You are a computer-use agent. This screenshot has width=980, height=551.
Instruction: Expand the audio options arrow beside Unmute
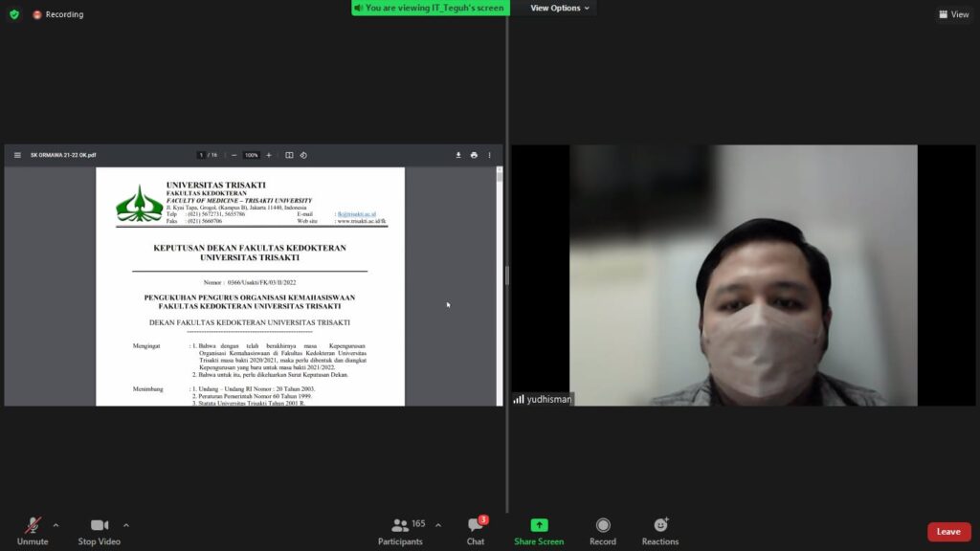[x=56, y=525]
